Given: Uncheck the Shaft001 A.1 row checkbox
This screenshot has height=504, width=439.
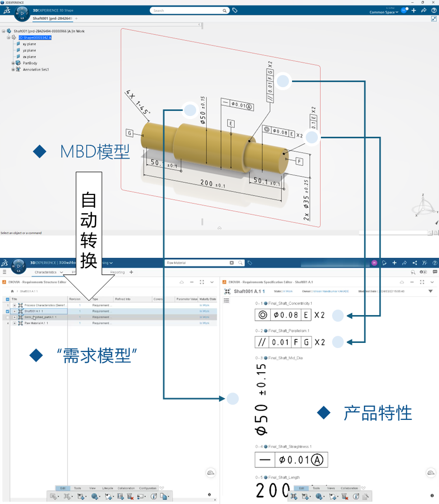Looking at the screenshot, I should 8,312.
